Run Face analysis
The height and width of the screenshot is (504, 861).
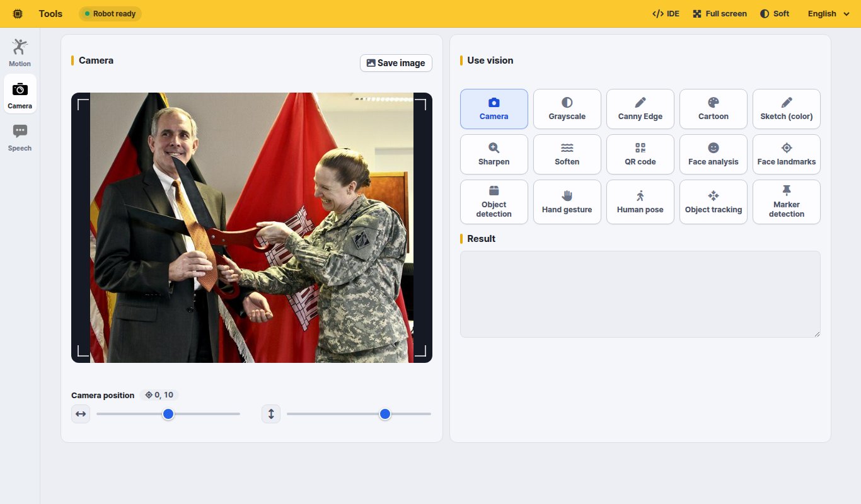714,154
